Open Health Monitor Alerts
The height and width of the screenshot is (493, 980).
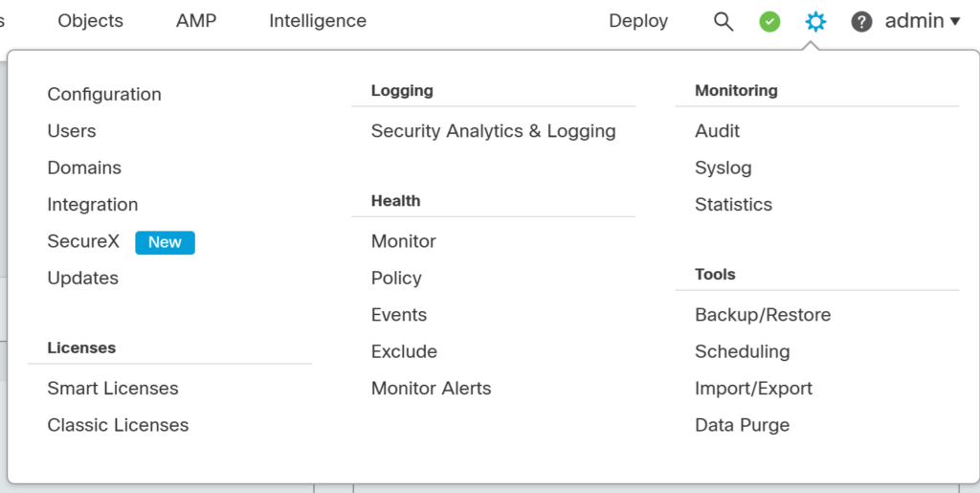[x=431, y=389]
